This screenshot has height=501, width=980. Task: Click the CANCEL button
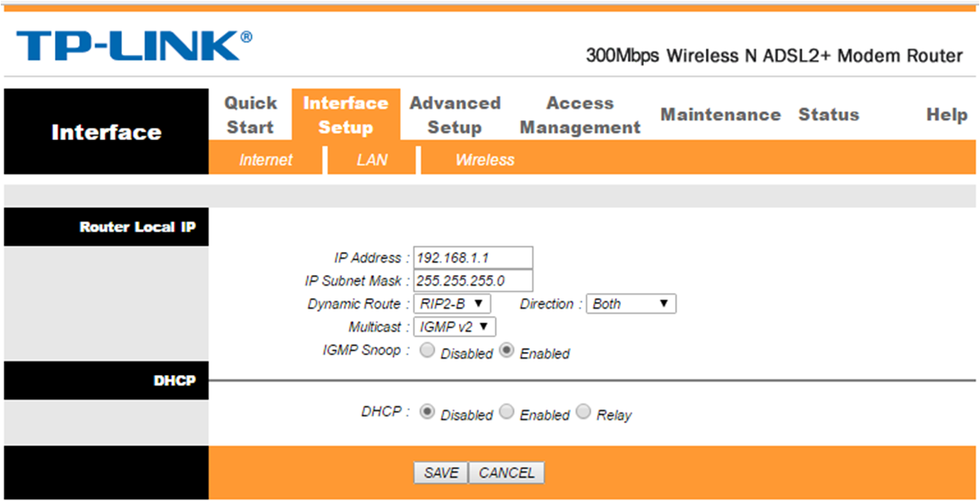pyautogui.click(x=506, y=473)
